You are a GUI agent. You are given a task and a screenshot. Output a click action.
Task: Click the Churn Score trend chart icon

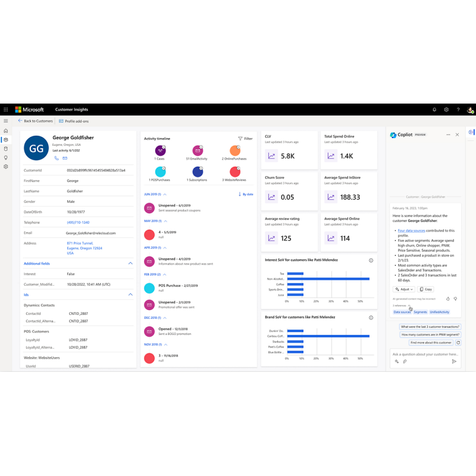[271, 198]
